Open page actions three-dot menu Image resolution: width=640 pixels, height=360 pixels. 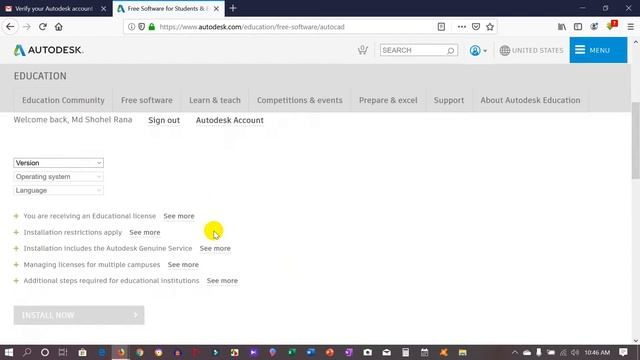point(462,27)
